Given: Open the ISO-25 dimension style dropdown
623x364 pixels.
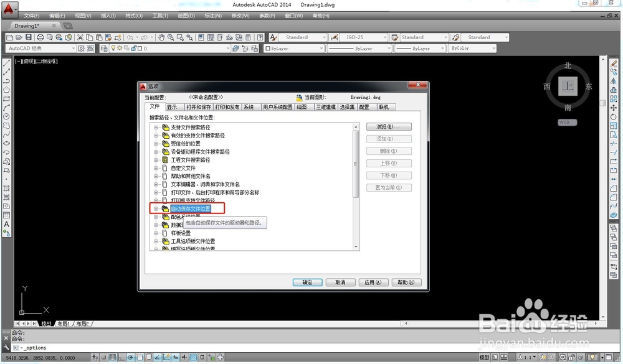Looking at the screenshot, I should click(384, 37).
